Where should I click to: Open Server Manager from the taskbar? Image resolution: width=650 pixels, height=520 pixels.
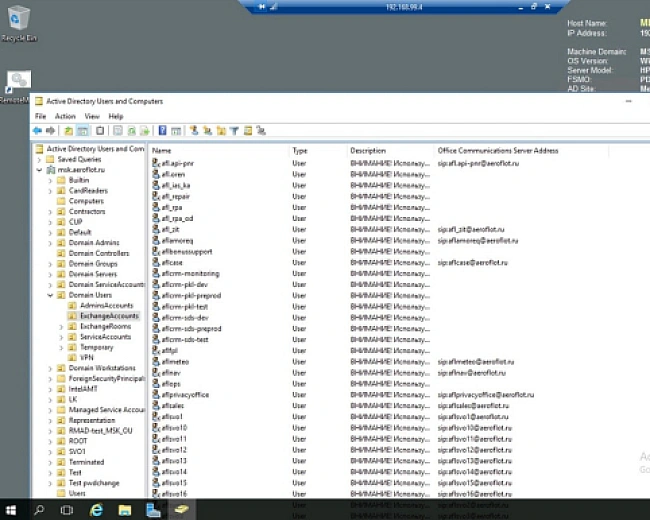[153, 510]
